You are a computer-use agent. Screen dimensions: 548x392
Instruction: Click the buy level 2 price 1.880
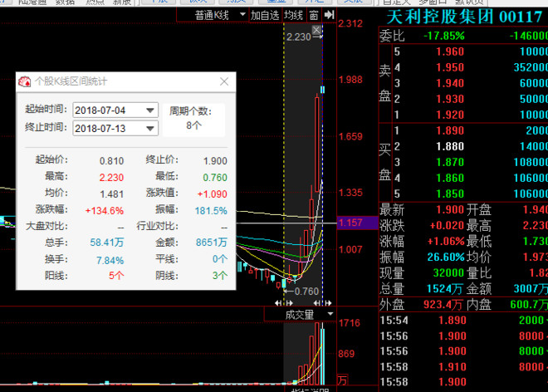(450, 146)
